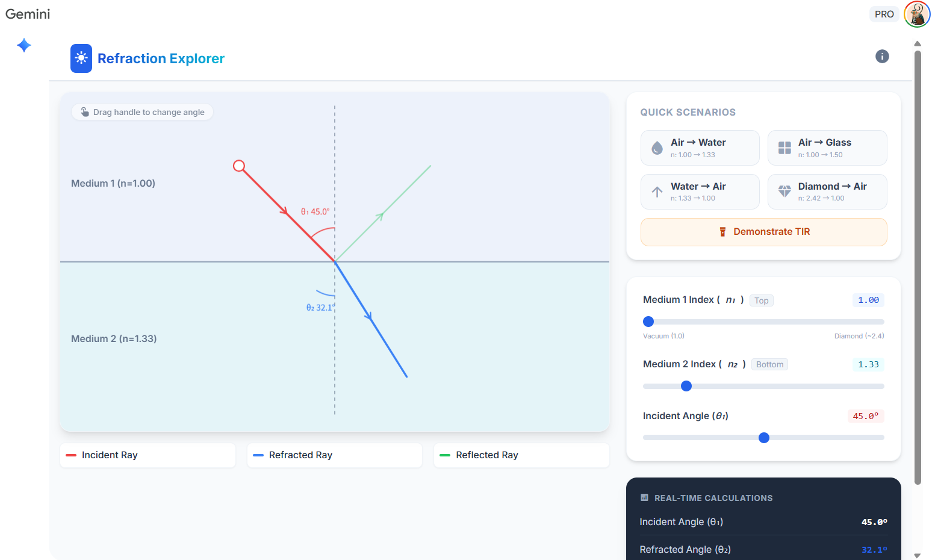
Task: Select the Air → Glass scenario
Action: [x=827, y=148]
